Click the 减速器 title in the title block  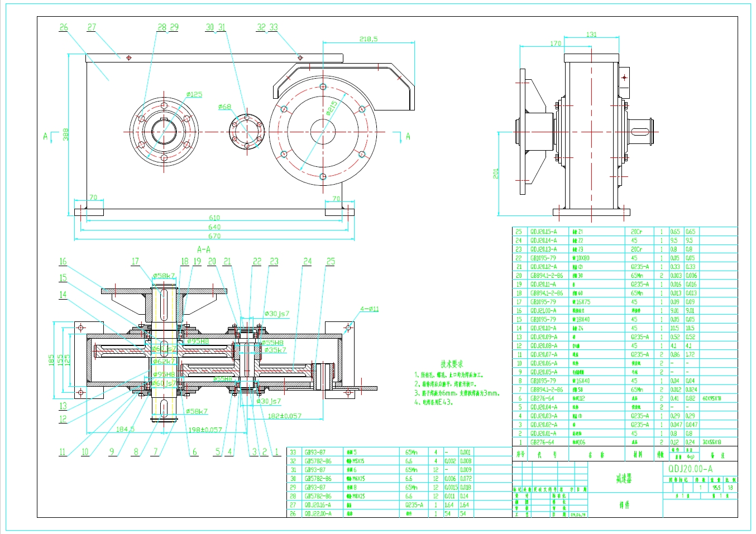click(x=624, y=479)
